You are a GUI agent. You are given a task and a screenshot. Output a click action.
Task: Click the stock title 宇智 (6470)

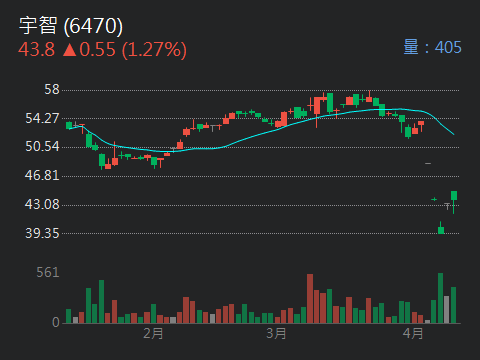point(71,26)
